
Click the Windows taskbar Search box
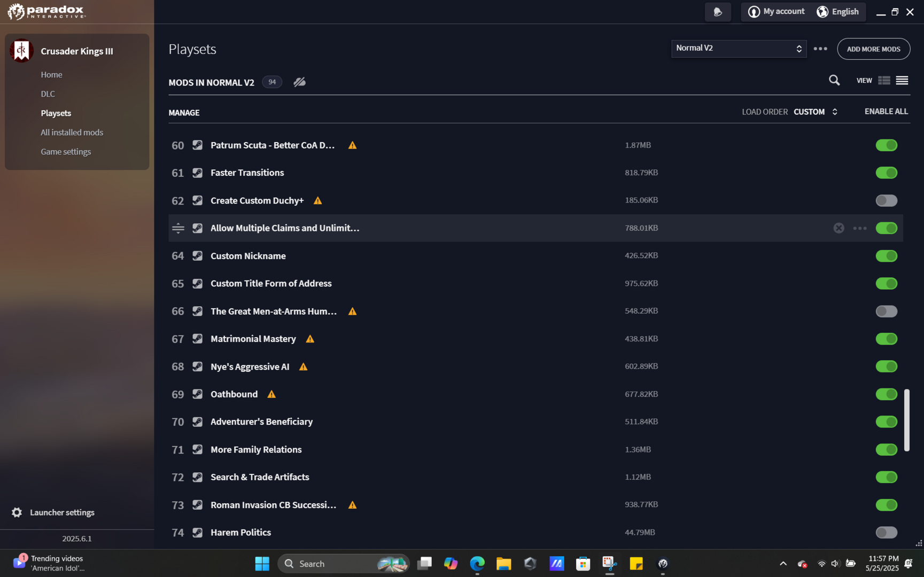344,564
